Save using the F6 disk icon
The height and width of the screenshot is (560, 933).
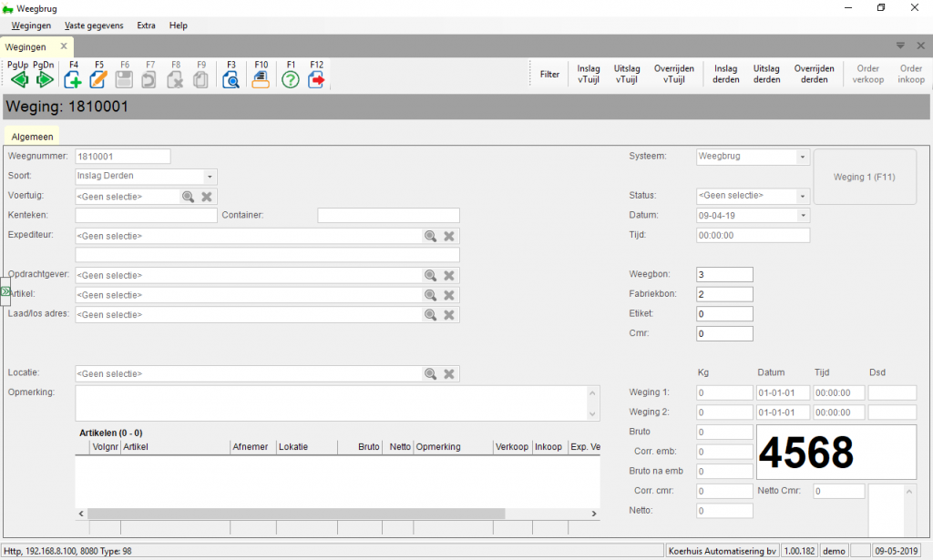(x=124, y=79)
